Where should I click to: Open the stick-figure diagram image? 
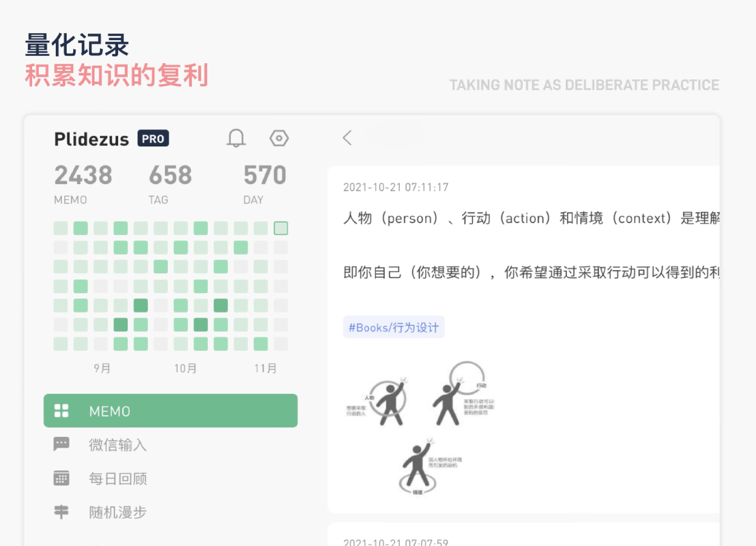click(421, 427)
